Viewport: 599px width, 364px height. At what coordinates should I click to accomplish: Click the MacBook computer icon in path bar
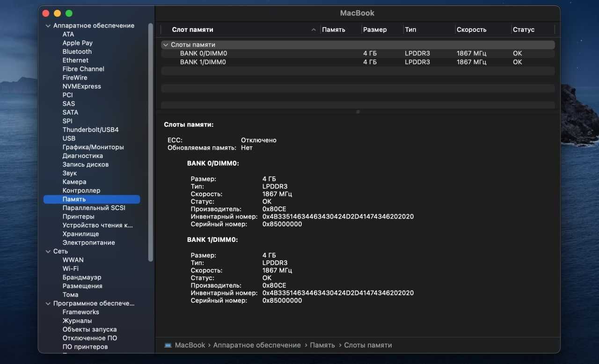(168, 345)
